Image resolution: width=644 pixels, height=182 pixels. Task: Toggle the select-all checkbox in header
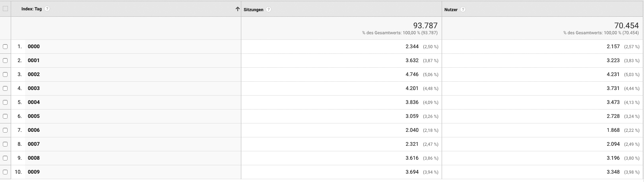5,9
